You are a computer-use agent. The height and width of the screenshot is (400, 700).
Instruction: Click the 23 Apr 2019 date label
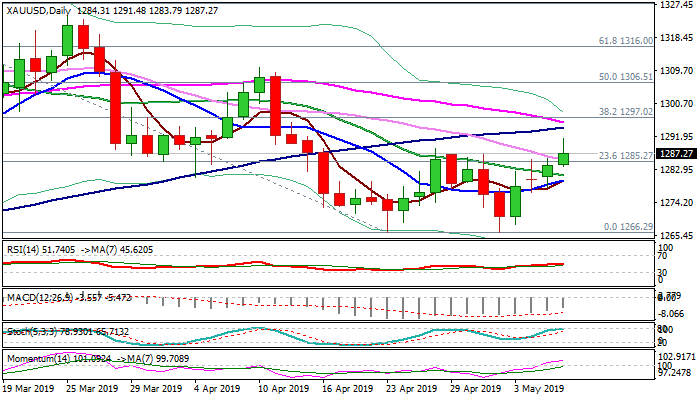click(x=412, y=389)
